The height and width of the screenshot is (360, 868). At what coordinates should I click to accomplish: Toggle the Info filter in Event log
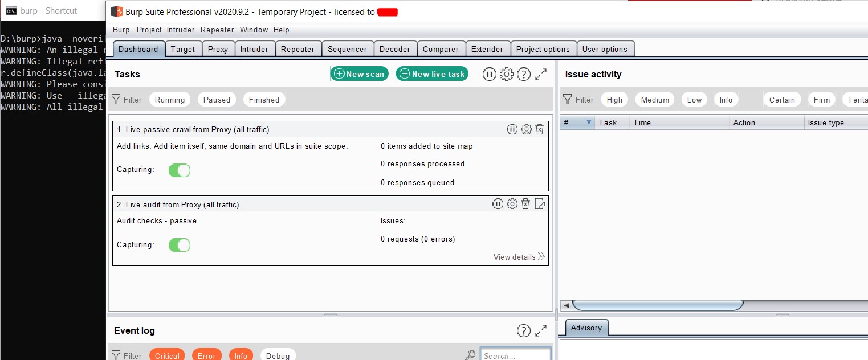coord(241,354)
